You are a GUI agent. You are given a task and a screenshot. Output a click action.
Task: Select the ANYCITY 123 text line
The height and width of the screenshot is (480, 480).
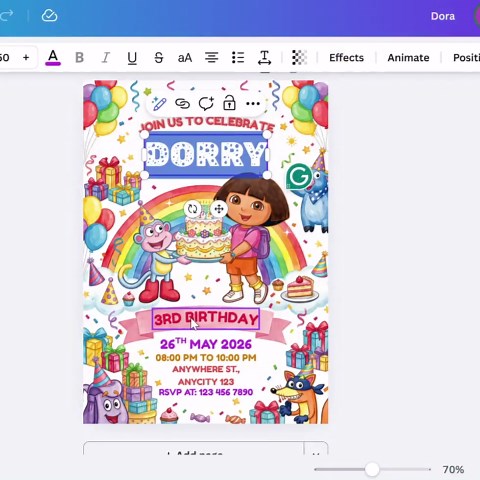click(206, 382)
